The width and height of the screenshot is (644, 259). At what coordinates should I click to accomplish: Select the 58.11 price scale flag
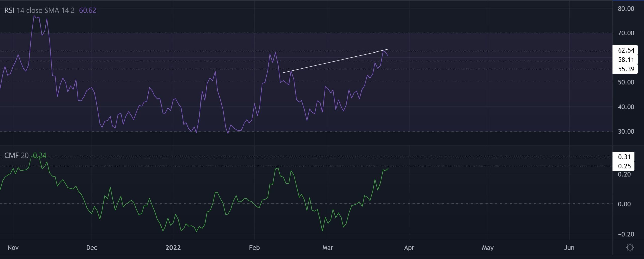click(x=626, y=60)
